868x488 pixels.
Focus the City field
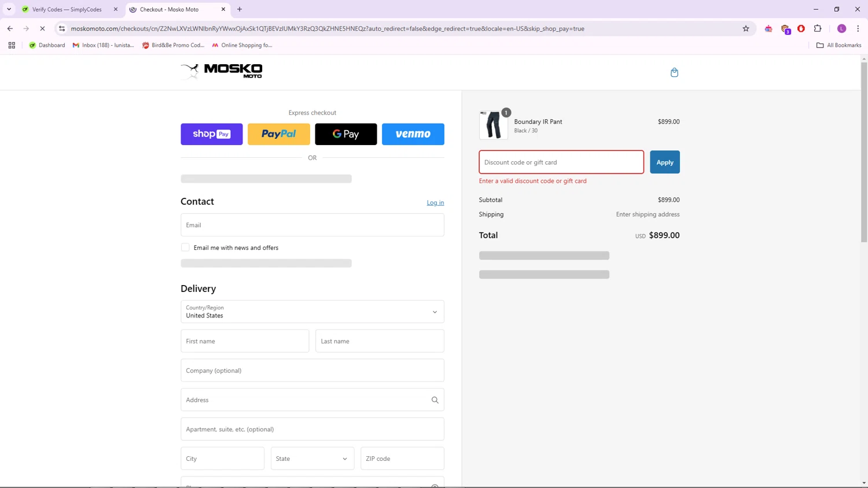222,459
